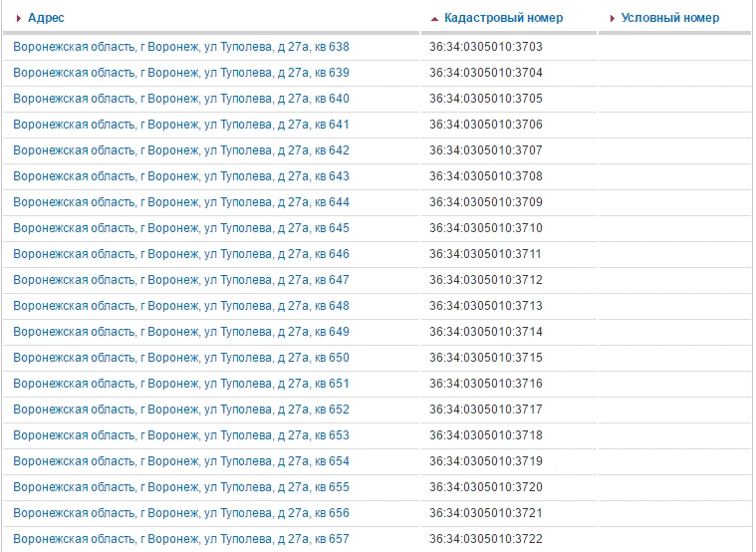Select cadastral number 36:34:0305010:3715
This screenshot has width=756, height=552.
pyautogui.click(x=486, y=358)
